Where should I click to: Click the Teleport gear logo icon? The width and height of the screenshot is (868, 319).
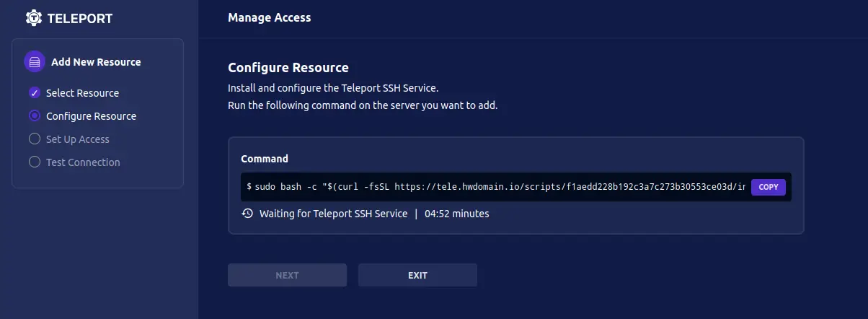(34, 18)
